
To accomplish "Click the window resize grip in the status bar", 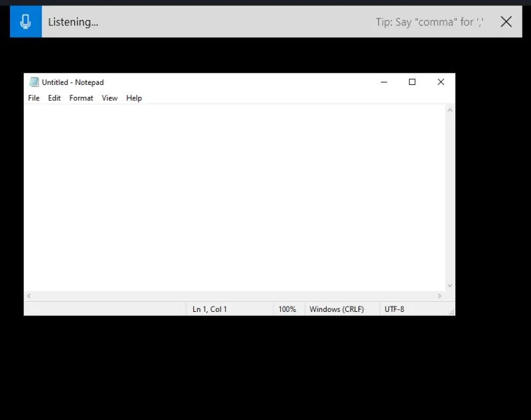I will pyautogui.click(x=451, y=312).
